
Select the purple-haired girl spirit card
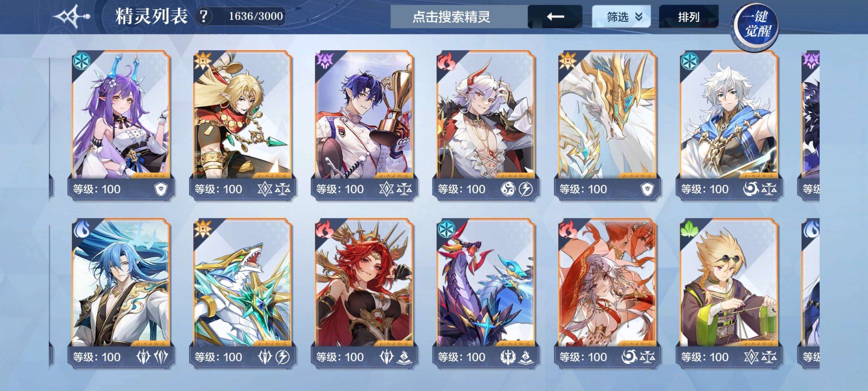[x=121, y=125]
